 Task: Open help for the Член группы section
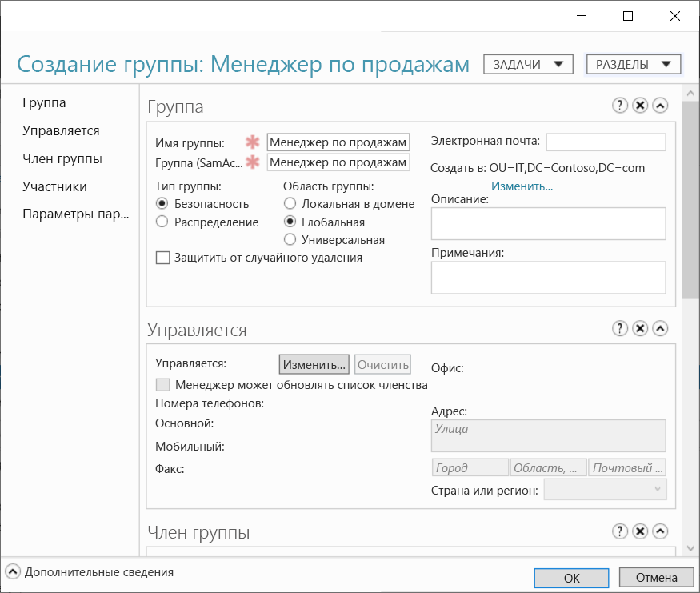620,531
